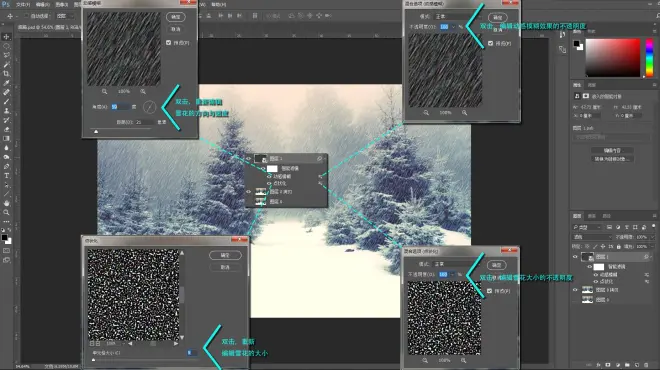Click cancel button in crystallize dialog

[x=225, y=267]
